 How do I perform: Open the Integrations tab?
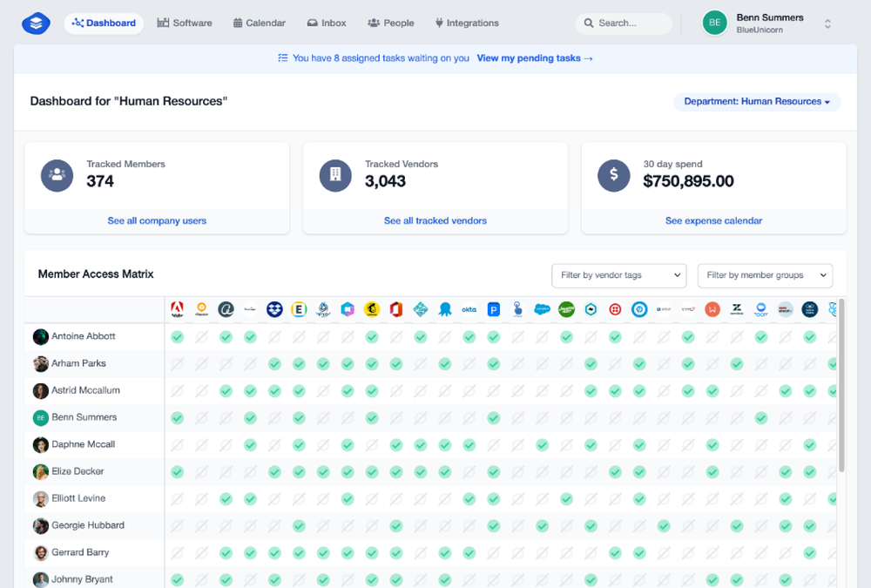point(467,24)
